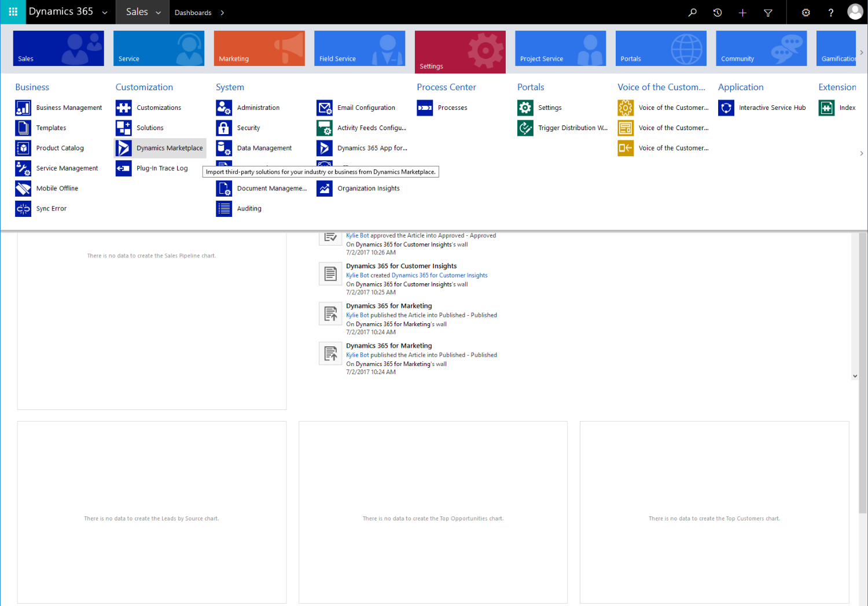The width and height of the screenshot is (868, 606).
Task: Click the Trigger Distribution icon
Action: point(525,128)
